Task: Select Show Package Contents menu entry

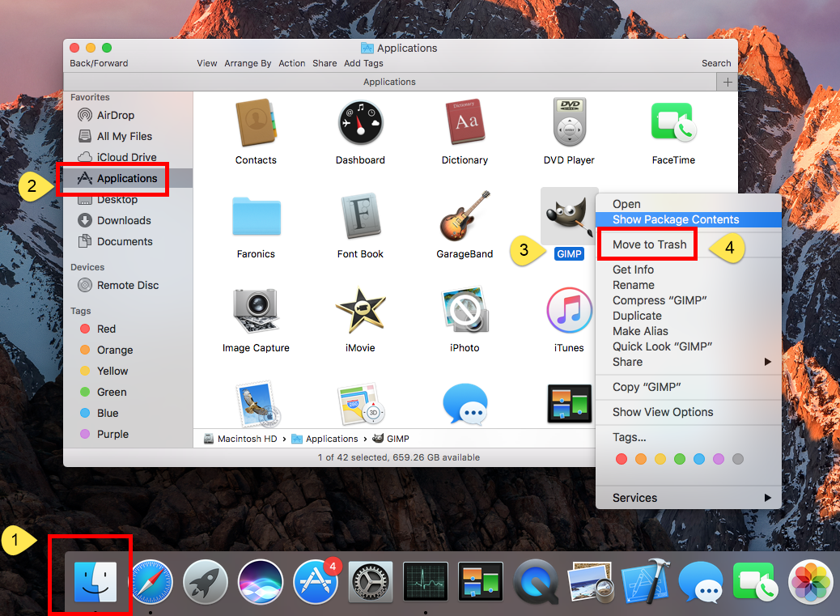Action: point(676,219)
